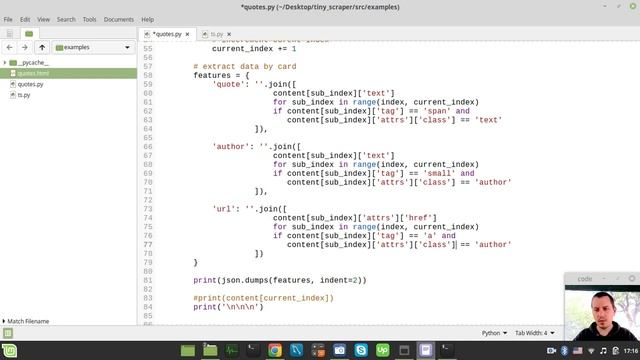The width and height of the screenshot is (640, 360).
Task: Go forward in file browser history
Action: (25, 47)
